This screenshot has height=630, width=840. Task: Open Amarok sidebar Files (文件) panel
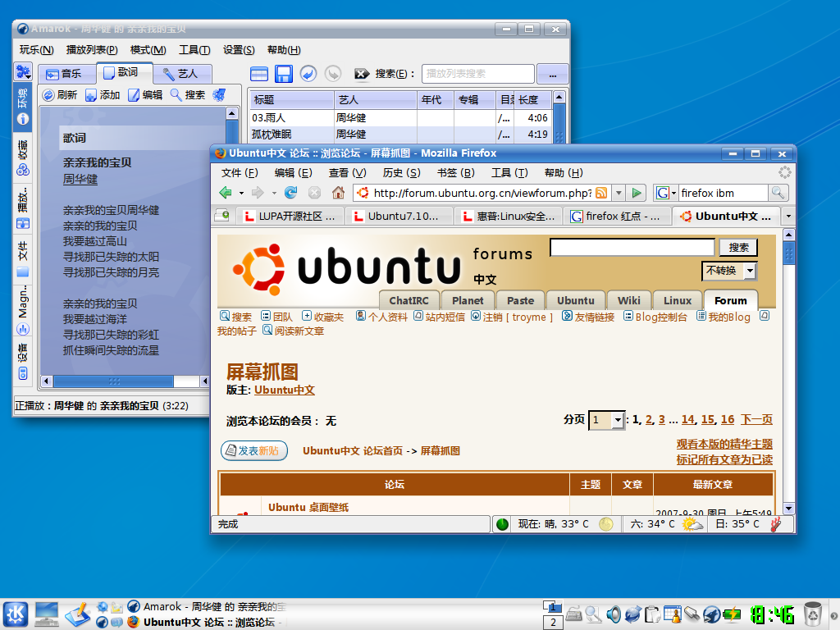22,258
